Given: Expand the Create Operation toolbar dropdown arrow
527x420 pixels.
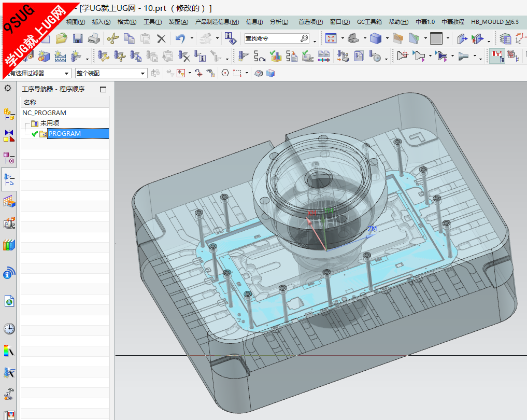Looking at the screenshot, I should tap(87, 59).
